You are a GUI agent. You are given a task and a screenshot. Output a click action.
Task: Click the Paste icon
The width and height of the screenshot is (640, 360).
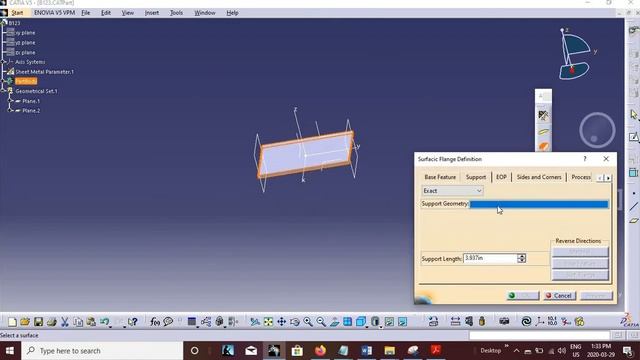click(x=91, y=322)
